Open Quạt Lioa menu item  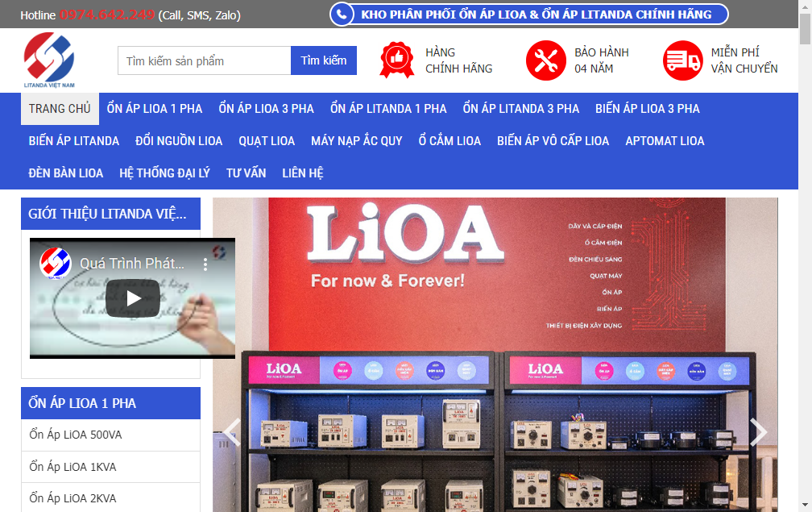(267, 141)
